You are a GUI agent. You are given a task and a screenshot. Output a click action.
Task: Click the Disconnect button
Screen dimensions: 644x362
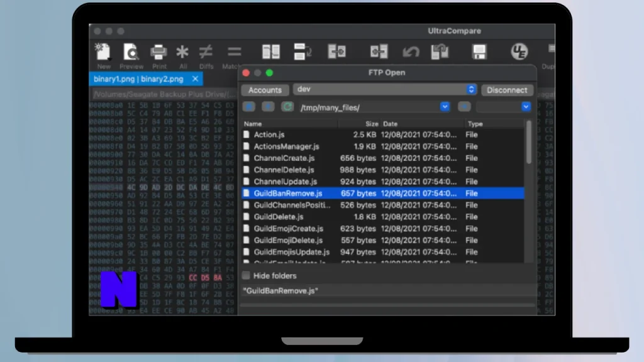tap(507, 90)
